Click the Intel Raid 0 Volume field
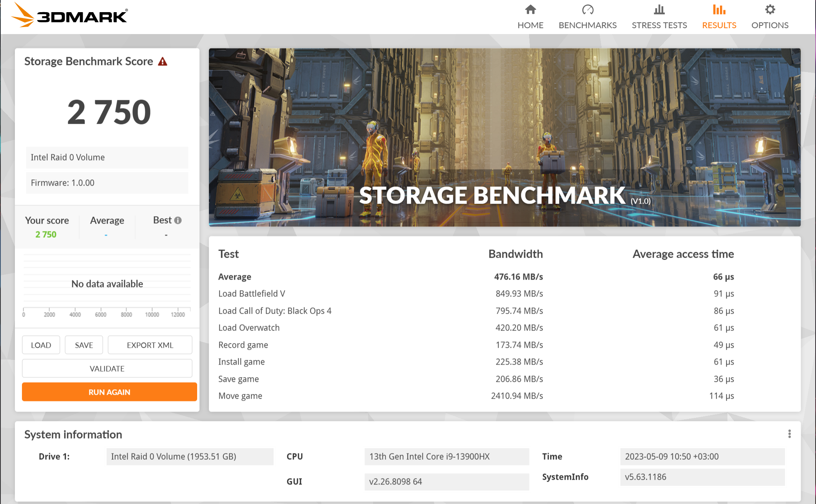The image size is (816, 504). [x=107, y=157]
